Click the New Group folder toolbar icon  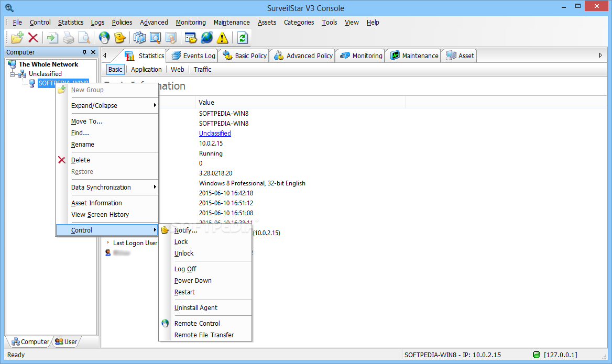17,38
